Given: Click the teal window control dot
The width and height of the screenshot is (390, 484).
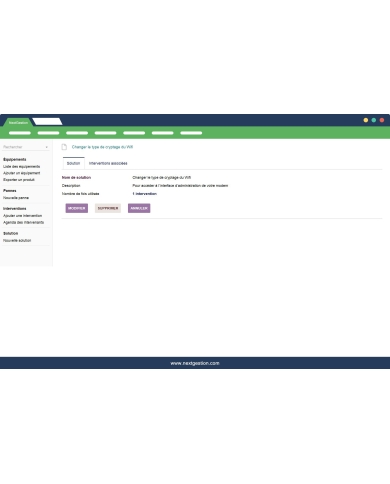Looking at the screenshot, I should coord(374,120).
